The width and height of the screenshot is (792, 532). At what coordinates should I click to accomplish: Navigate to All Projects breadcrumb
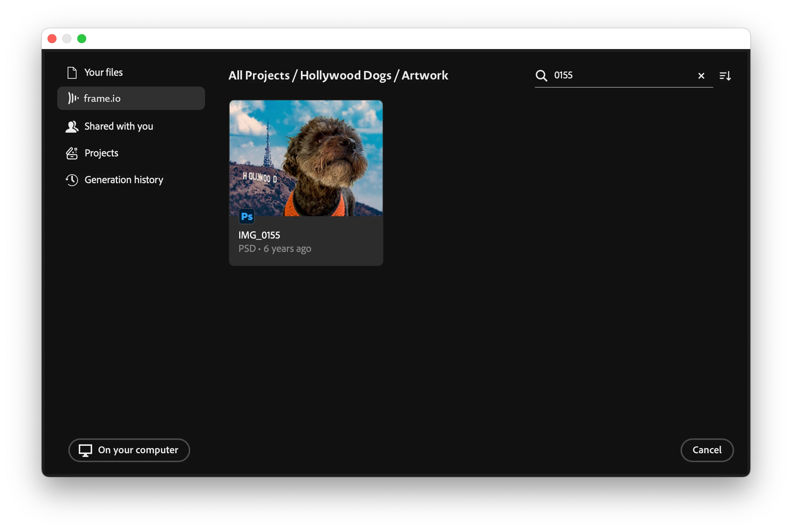(x=259, y=75)
